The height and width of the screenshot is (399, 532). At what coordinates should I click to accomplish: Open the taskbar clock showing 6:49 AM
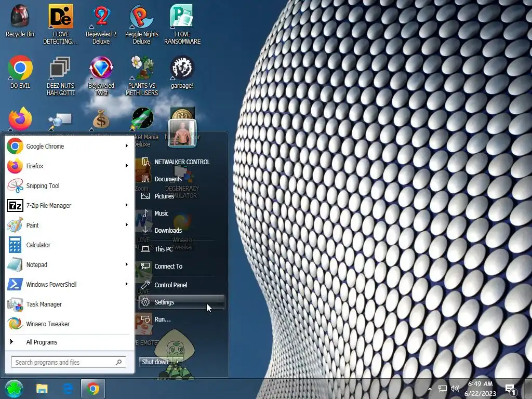pyautogui.click(x=480, y=389)
